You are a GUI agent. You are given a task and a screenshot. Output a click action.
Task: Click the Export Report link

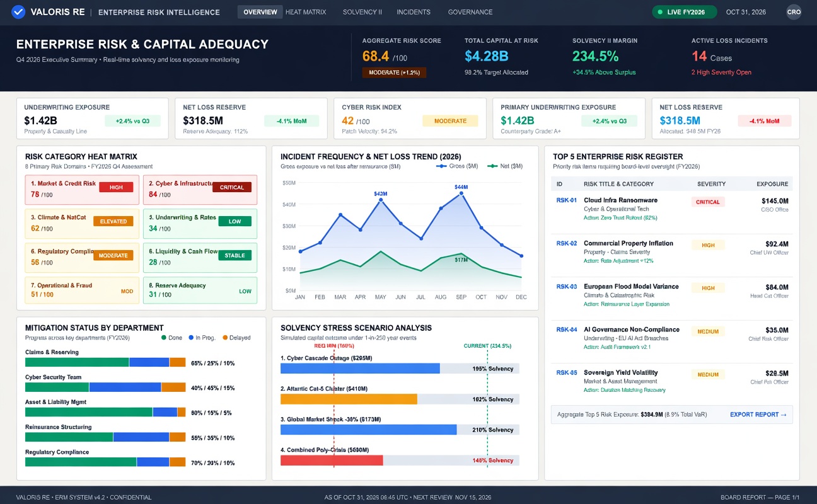tap(758, 415)
